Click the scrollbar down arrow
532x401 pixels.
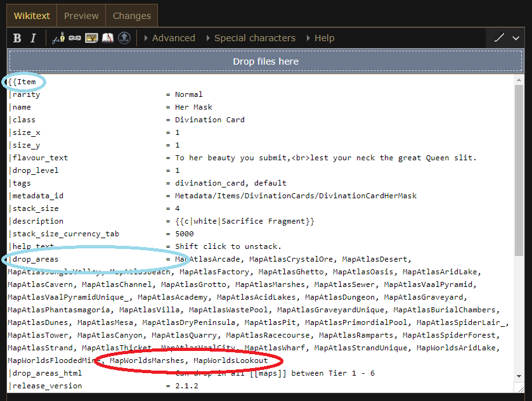coord(519,376)
